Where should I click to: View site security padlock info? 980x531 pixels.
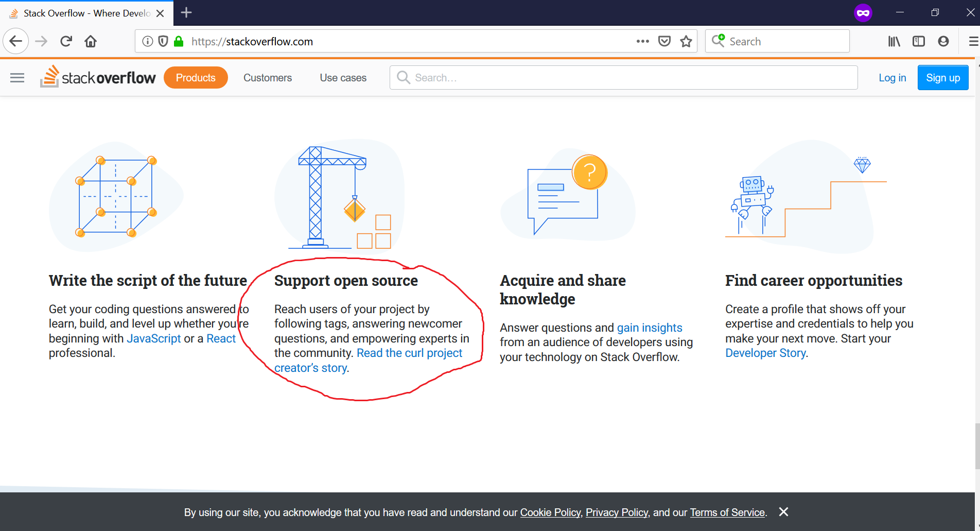(179, 41)
